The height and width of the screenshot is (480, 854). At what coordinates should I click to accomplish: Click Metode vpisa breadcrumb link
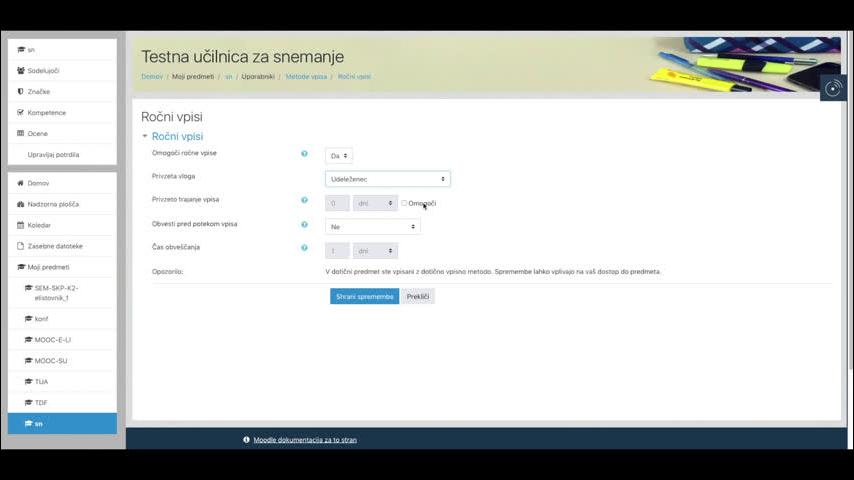coord(307,77)
